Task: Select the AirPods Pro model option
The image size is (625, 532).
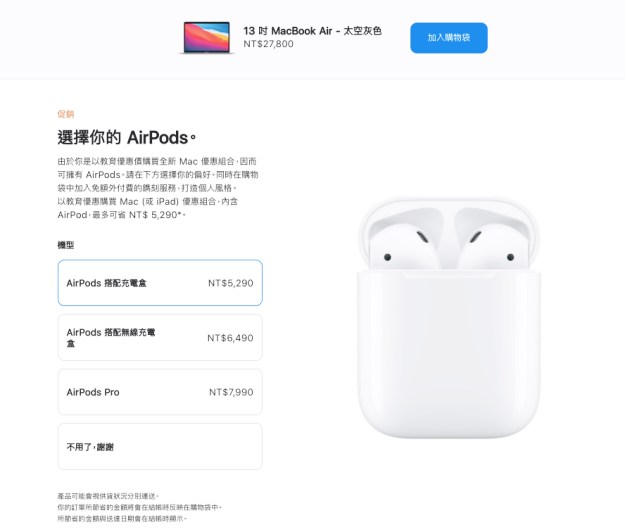Action: (x=160, y=392)
